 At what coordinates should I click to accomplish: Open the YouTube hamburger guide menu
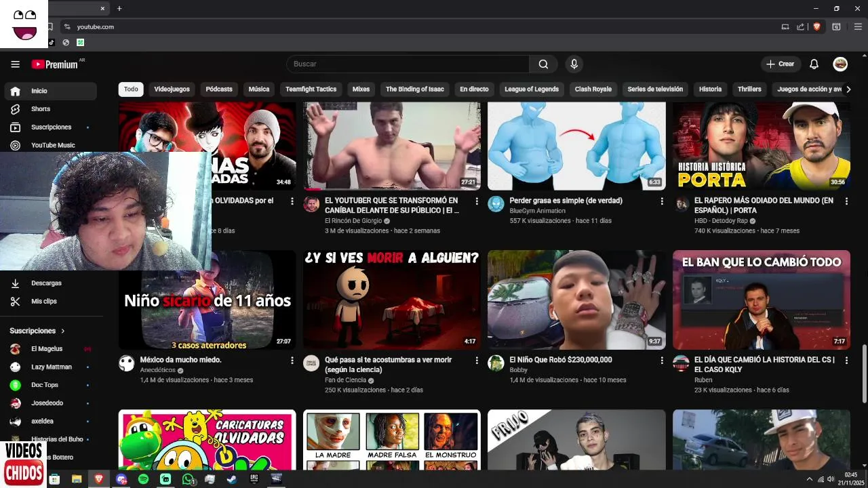[15, 64]
